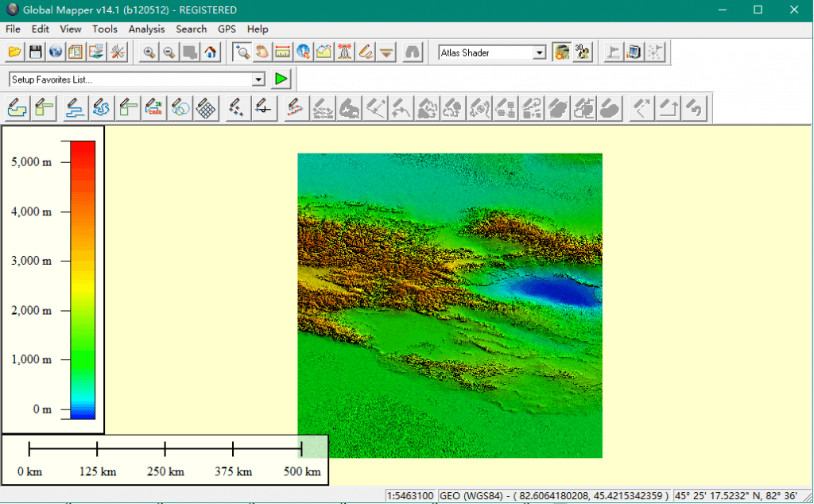
Task: Click the zoom in magnifier button
Action: pos(149,52)
